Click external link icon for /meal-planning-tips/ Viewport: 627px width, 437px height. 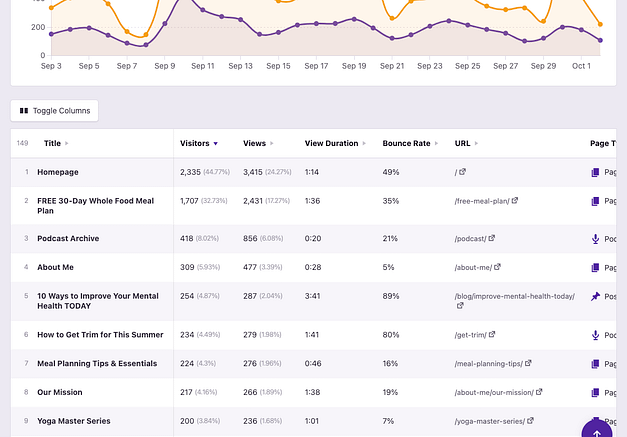(528, 364)
